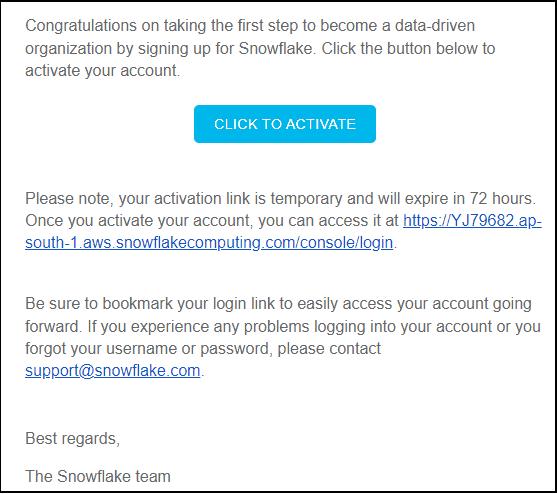Click The Snowflake team signature
Image resolution: width=557 pixels, height=494 pixels.
[98, 477]
